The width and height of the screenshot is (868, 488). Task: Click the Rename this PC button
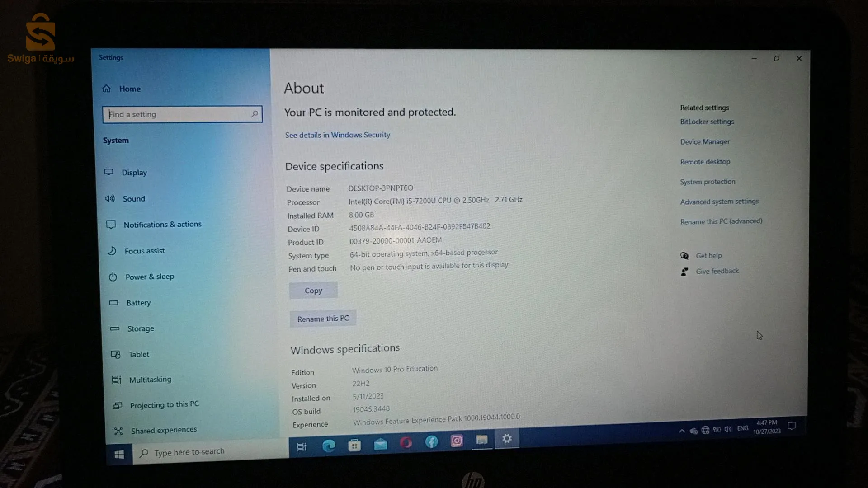[x=323, y=319]
